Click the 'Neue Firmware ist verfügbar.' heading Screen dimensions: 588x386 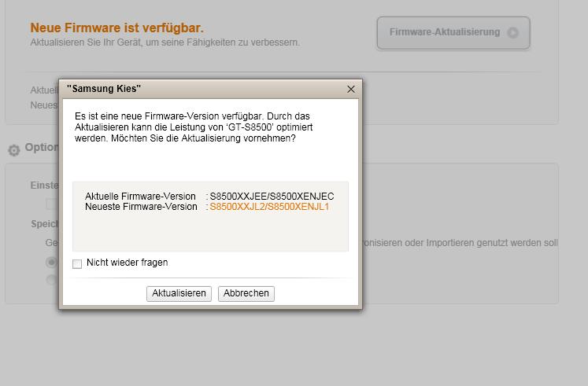coord(117,28)
